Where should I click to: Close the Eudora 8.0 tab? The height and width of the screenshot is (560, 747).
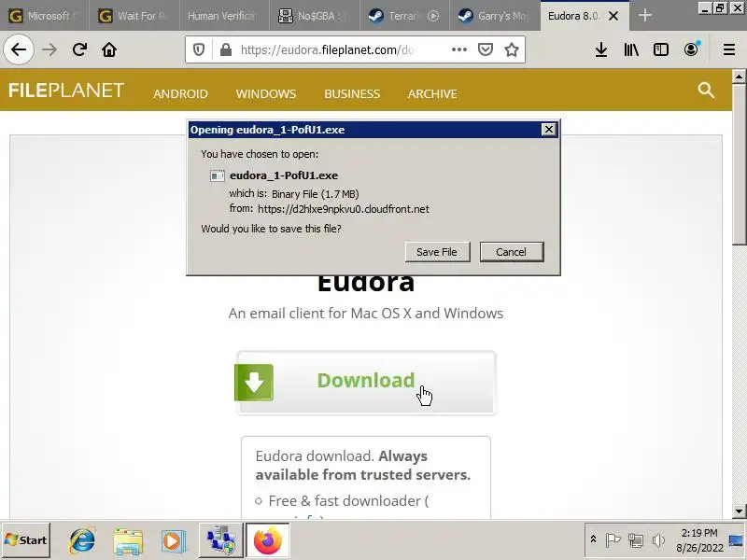[x=613, y=16]
